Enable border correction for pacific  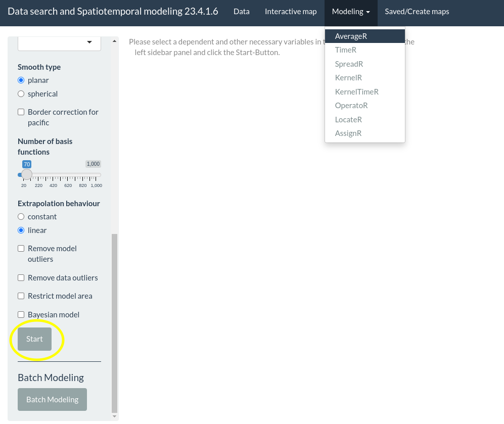click(x=21, y=112)
